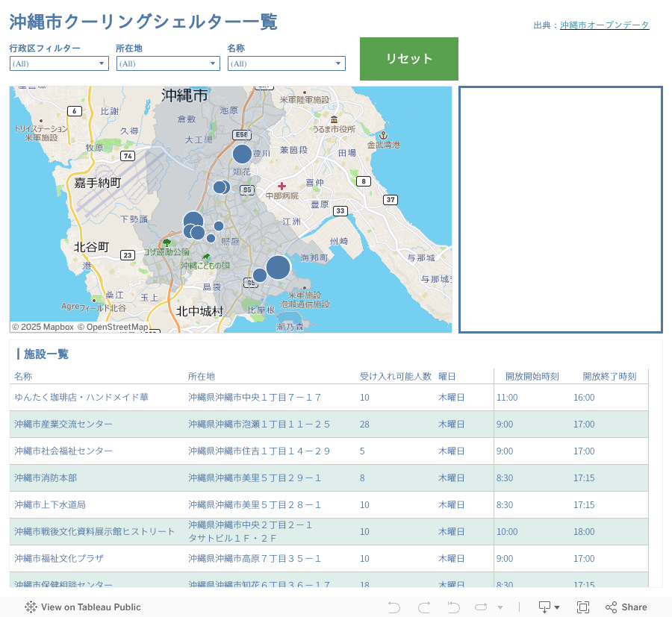The height and width of the screenshot is (617, 672).
Task: Click the green リセット button
Action: (409, 59)
